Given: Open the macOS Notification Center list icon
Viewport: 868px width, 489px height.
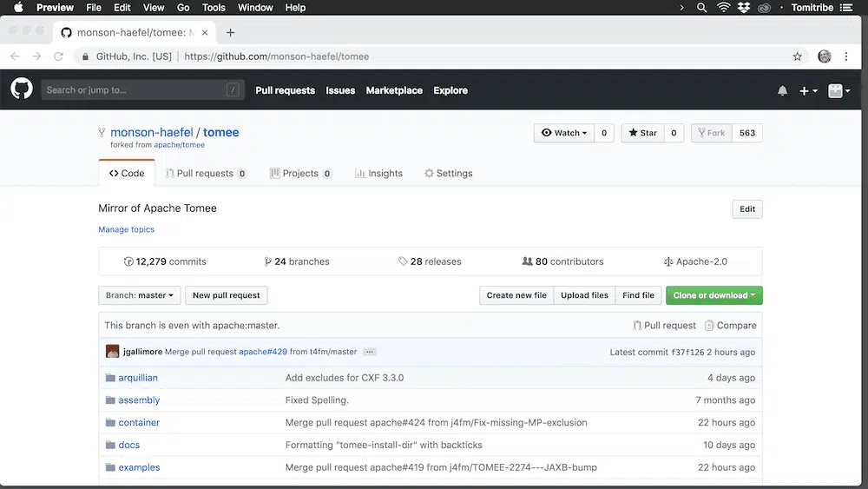Looking at the screenshot, I should tap(846, 8).
